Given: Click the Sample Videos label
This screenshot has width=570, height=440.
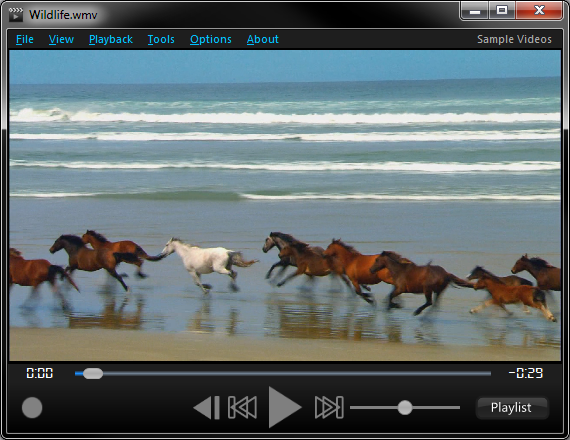Looking at the screenshot, I should point(514,39).
